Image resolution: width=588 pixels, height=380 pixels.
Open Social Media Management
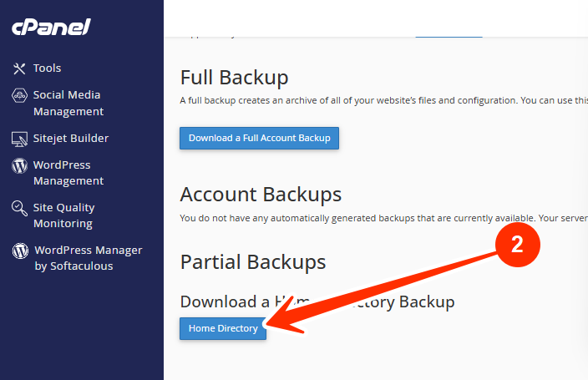coord(68,104)
